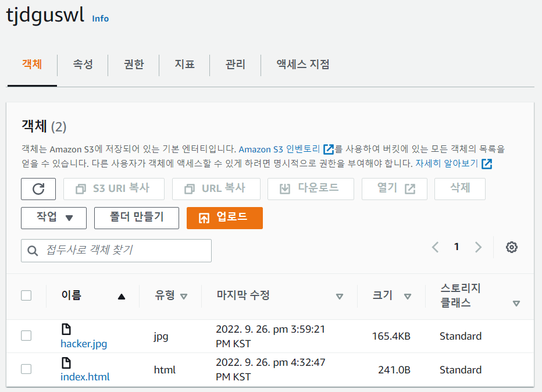Viewport: 542px width, 392px height.
Task: Switch to the 액세스 지점 tab
Action: pyautogui.click(x=303, y=65)
